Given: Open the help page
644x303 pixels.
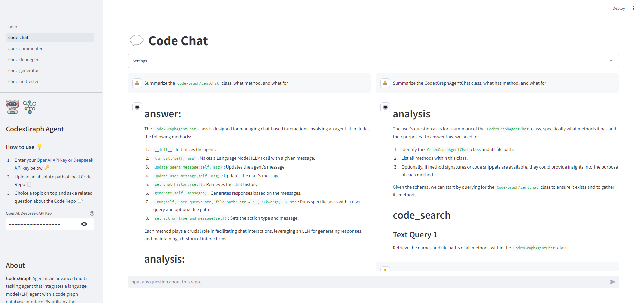Looking at the screenshot, I should point(13,27).
